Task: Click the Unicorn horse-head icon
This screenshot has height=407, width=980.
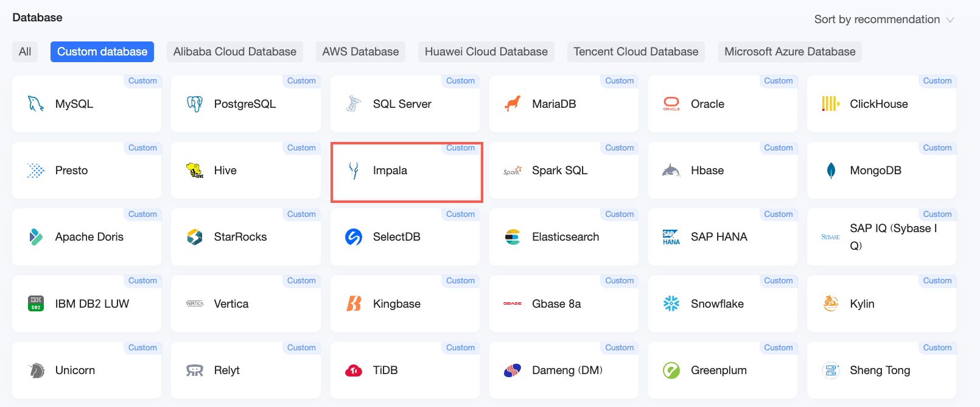Action: coord(37,370)
